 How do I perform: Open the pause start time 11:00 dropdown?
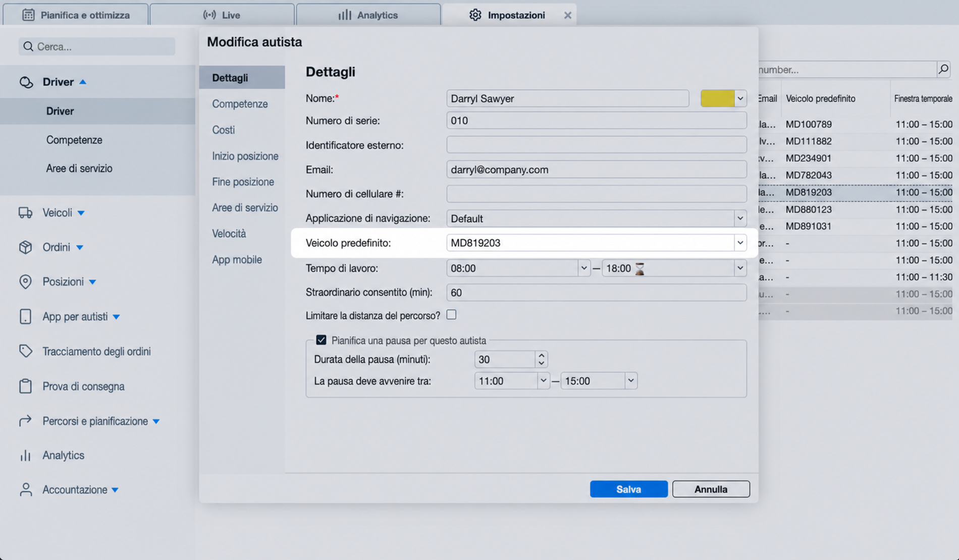[x=543, y=381]
